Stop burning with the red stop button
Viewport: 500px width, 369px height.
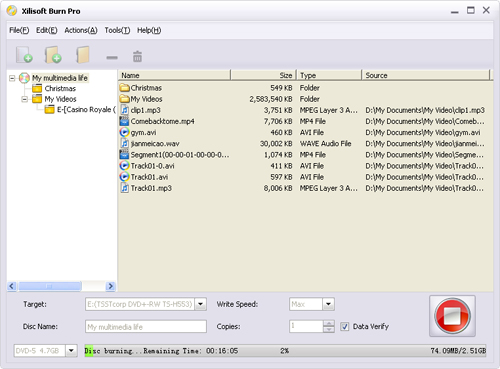pyautogui.click(x=452, y=316)
